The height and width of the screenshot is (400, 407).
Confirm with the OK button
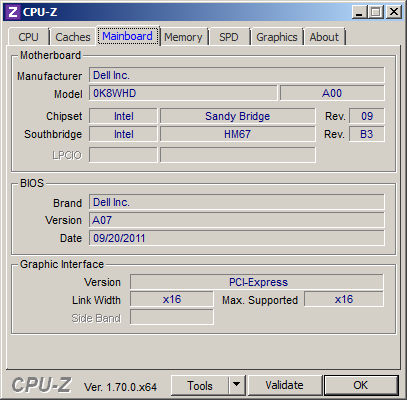click(x=361, y=385)
